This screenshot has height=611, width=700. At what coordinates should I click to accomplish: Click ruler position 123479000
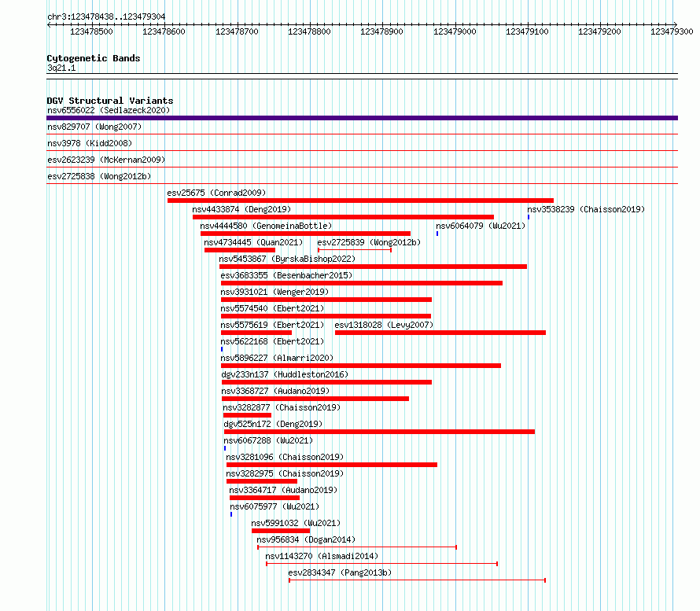455,31
